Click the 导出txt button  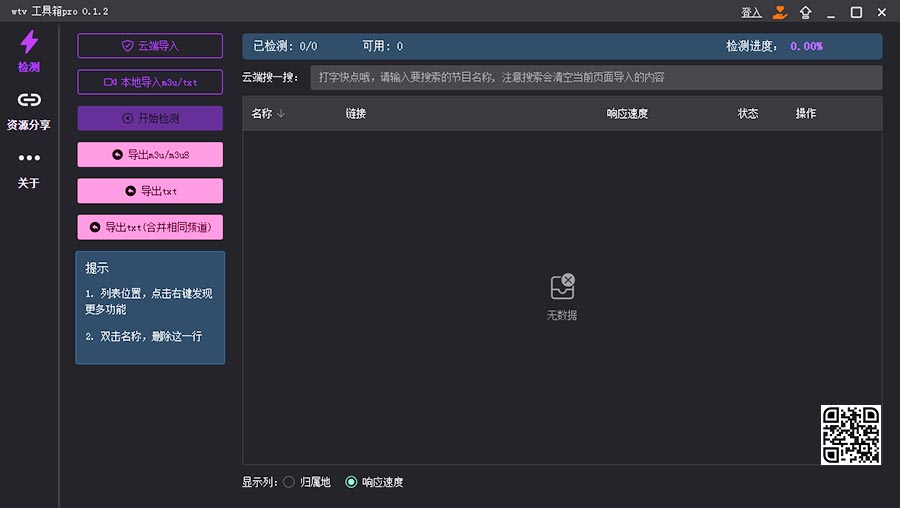coord(150,191)
